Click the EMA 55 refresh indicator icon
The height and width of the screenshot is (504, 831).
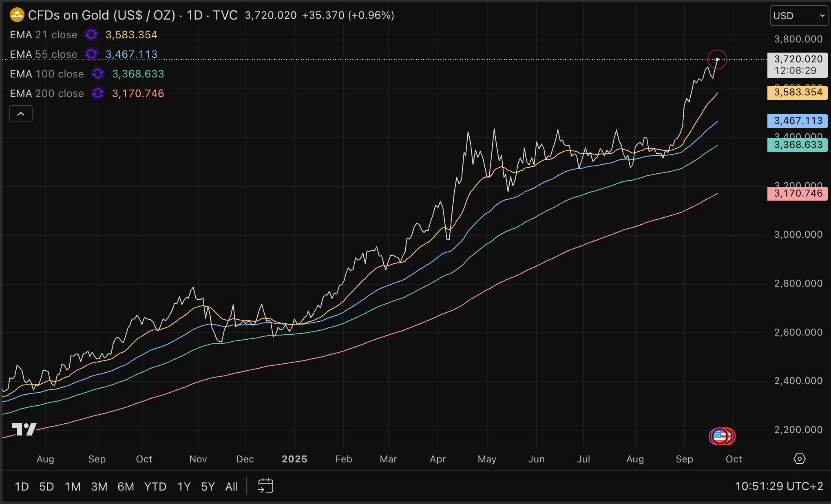tap(91, 54)
